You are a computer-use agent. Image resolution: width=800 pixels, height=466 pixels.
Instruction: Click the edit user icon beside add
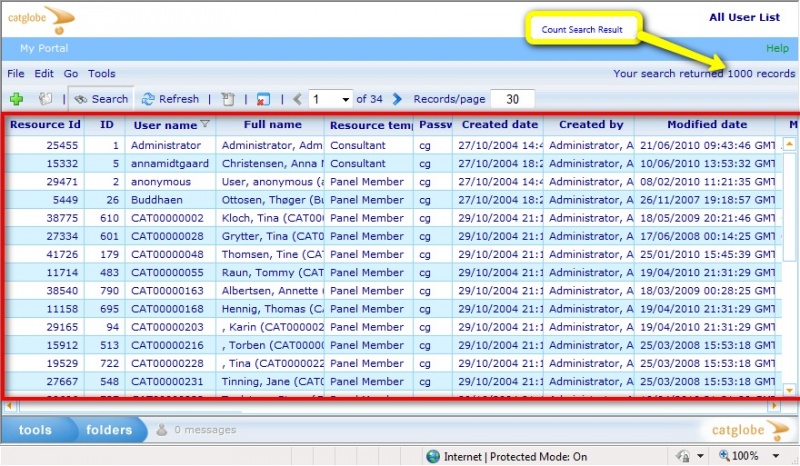coord(45,99)
